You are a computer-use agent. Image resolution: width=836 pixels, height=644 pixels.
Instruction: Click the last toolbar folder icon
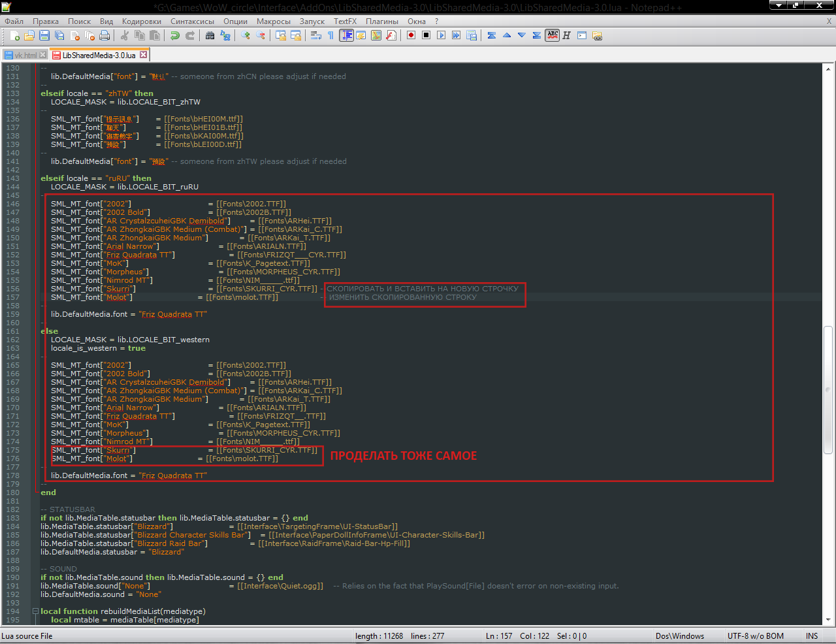[596, 35]
